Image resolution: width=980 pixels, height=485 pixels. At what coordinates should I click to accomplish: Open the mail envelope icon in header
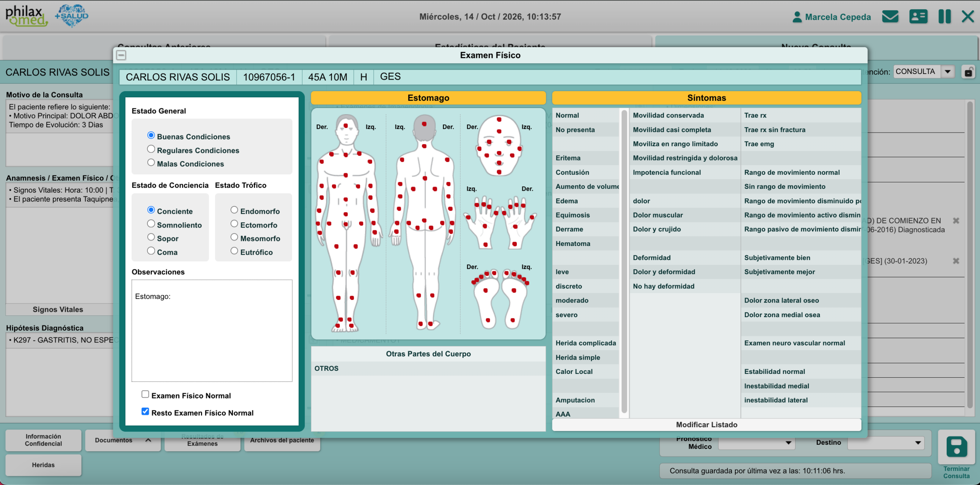coord(890,17)
